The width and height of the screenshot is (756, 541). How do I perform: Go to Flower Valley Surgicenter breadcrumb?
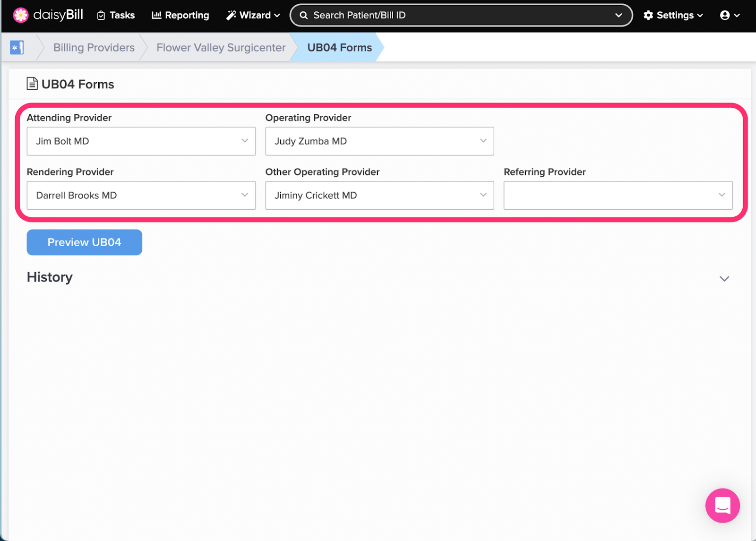pyautogui.click(x=221, y=48)
